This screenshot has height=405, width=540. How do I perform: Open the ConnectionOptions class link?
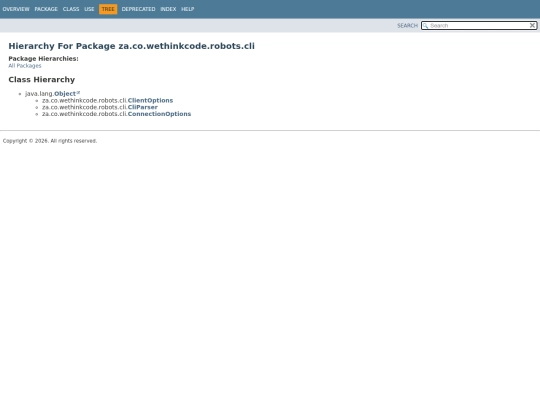tap(159, 114)
